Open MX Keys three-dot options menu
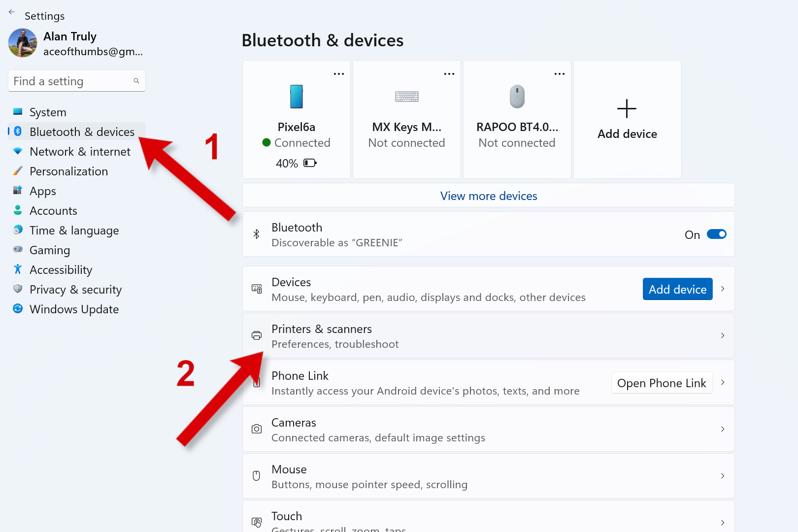 pyautogui.click(x=449, y=74)
